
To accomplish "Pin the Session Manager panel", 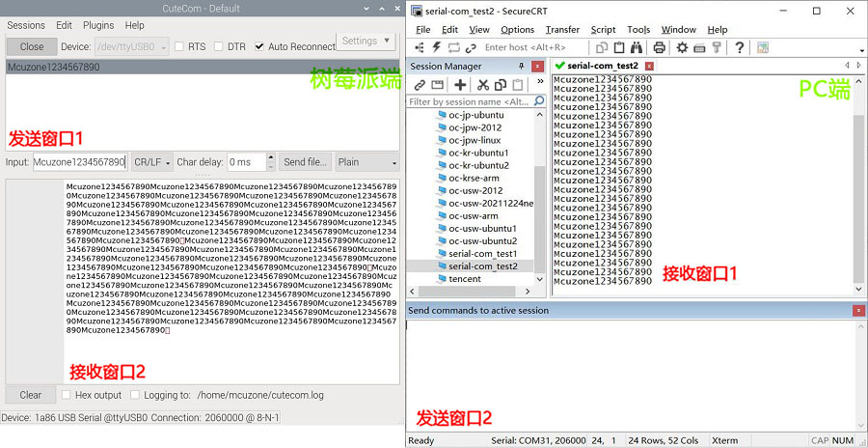I will [x=522, y=66].
